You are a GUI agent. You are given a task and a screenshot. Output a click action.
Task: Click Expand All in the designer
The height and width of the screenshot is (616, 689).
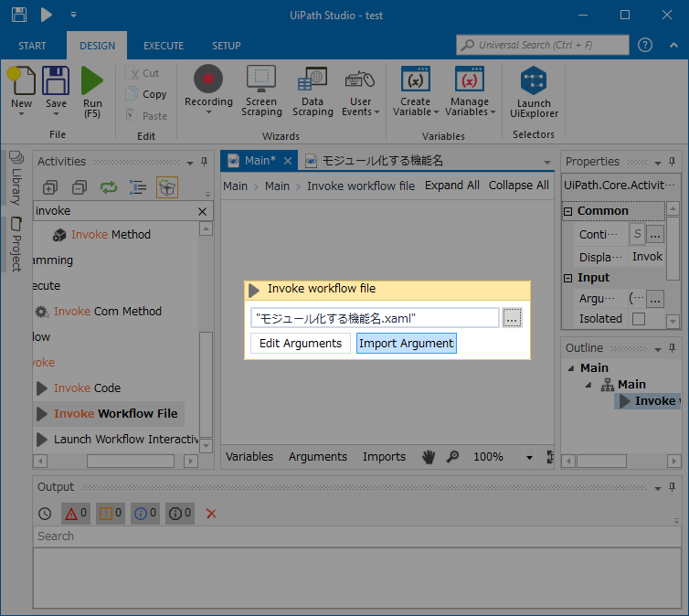[451, 186]
